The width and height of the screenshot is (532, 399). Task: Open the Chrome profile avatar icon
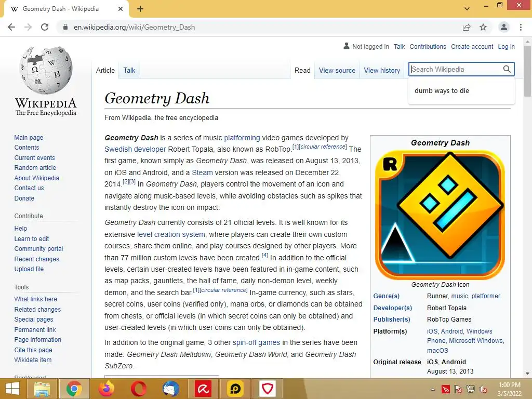pos(504,27)
